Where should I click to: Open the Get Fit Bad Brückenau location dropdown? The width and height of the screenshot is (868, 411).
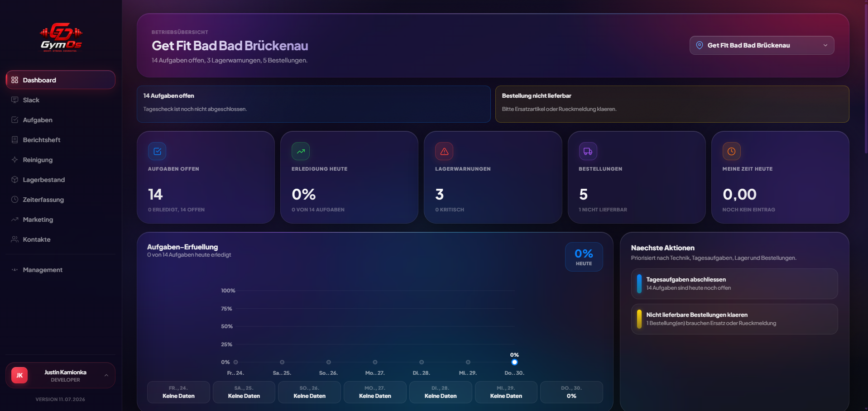[762, 45]
